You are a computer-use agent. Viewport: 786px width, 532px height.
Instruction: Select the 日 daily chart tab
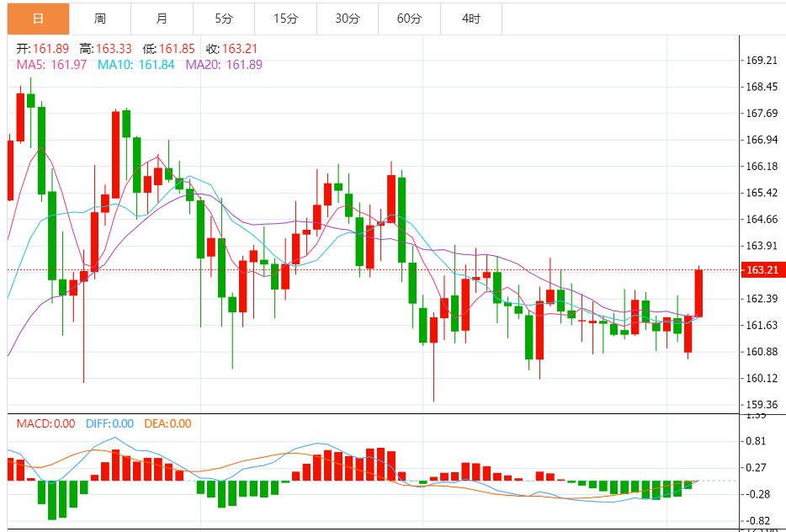(x=39, y=19)
